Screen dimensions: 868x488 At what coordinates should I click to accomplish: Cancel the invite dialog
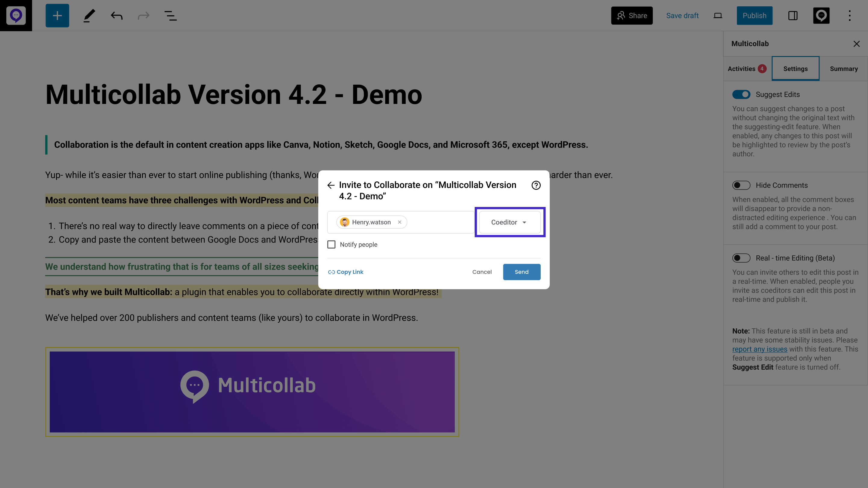pyautogui.click(x=482, y=272)
